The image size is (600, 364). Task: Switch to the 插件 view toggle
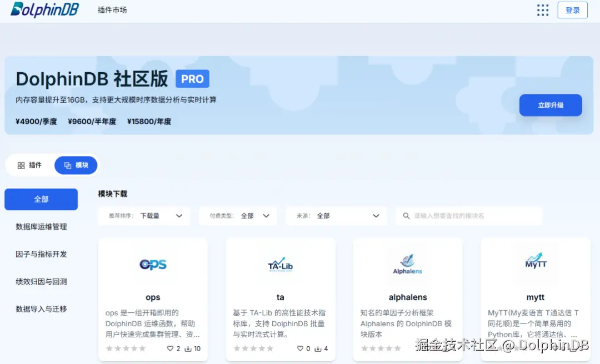click(30, 165)
